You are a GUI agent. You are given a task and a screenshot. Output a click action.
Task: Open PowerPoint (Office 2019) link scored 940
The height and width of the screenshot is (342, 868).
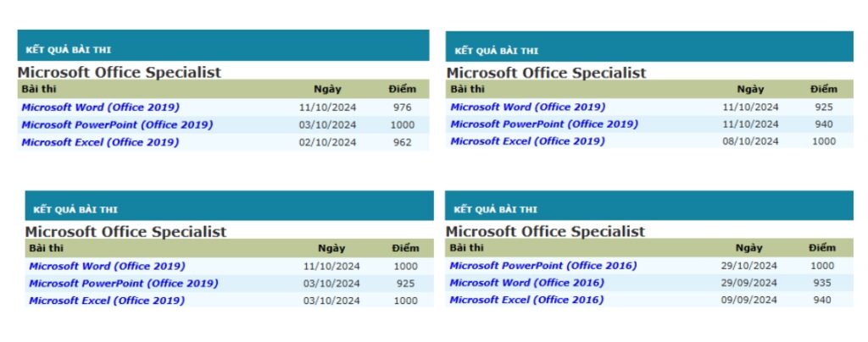pos(544,124)
